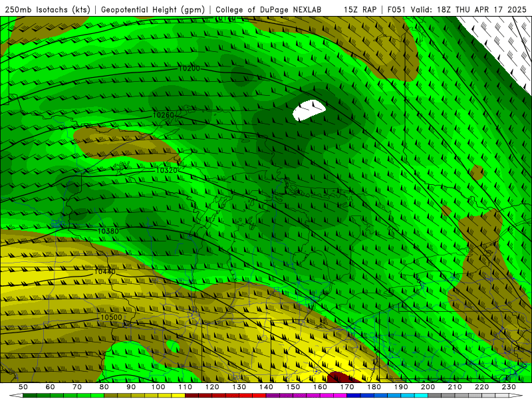Select the "College of DuPage NEXLAB" label
This screenshot has height=399, width=532.
pyautogui.click(x=268, y=10)
